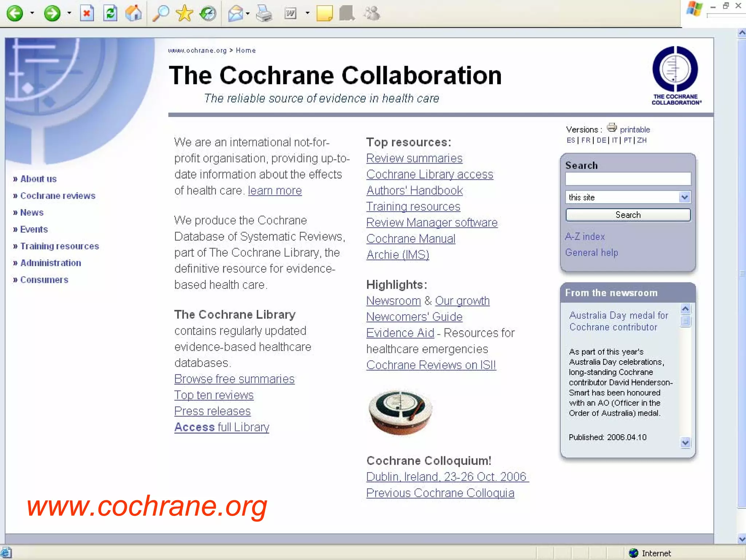Click the main page vertical scrollbar thumb
This screenshot has height=560, width=746.
pyautogui.click(x=742, y=273)
